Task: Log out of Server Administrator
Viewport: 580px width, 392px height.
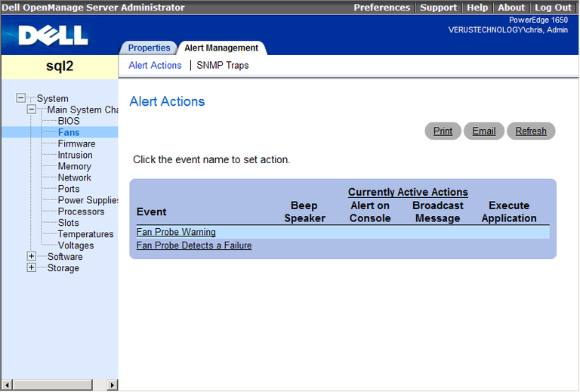Action: tap(553, 8)
